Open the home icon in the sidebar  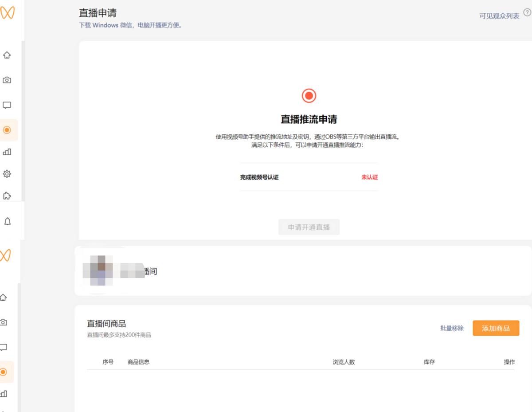point(6,55)
